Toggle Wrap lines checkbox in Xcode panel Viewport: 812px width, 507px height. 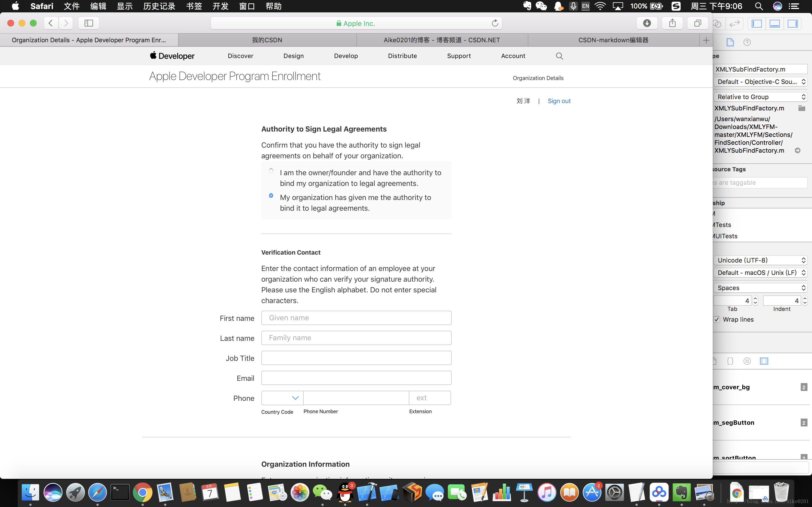pyautogui.click(x=717, y=319)
